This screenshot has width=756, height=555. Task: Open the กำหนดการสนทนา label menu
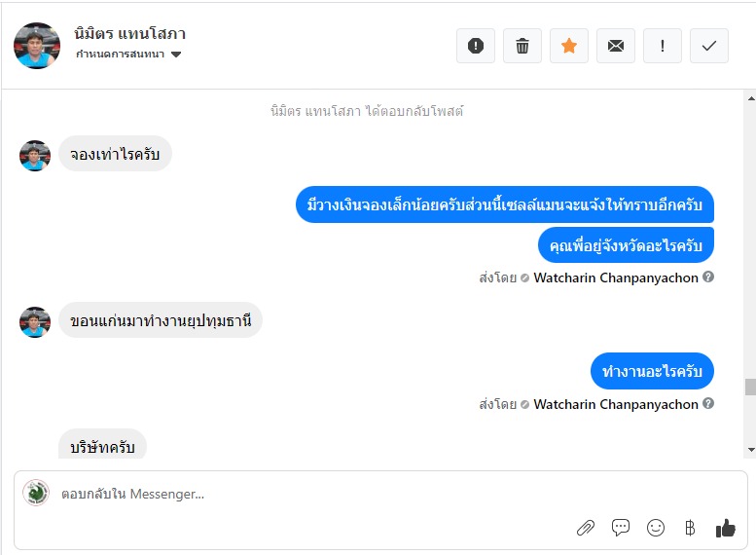coord(120,55)
